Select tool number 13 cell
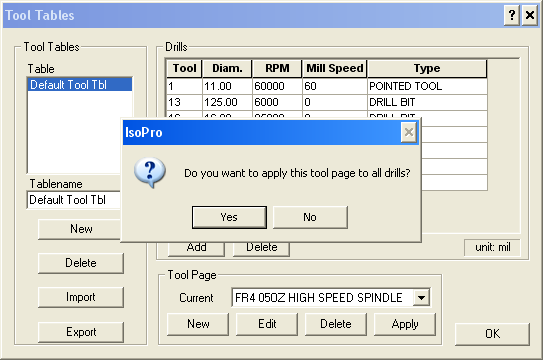Image resolution: width=543 pixels, height=360 pixels. tap(184, 102)
